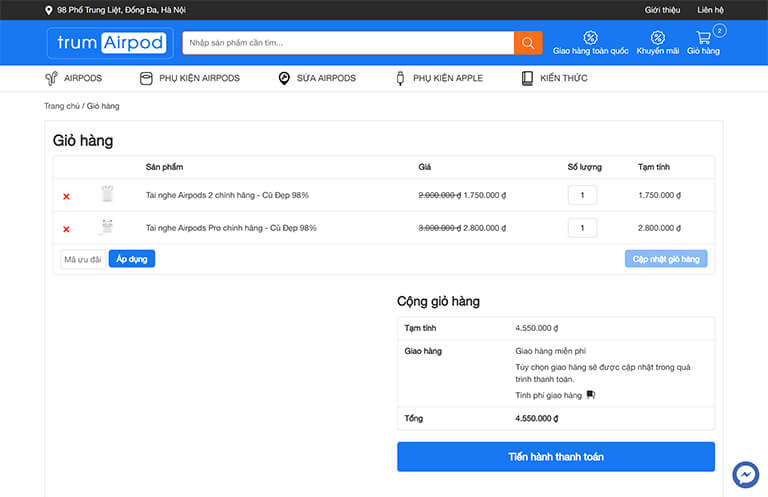
Task: Click Tiến hành thanh toán checkout button
Action: tap(555, 457)
